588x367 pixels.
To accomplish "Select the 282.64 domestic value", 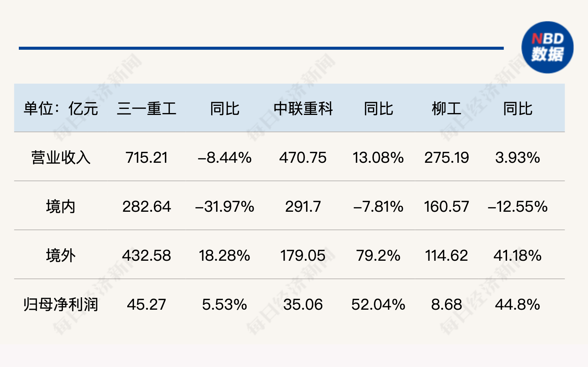I will pyautogui.click(x=146, y=206).
